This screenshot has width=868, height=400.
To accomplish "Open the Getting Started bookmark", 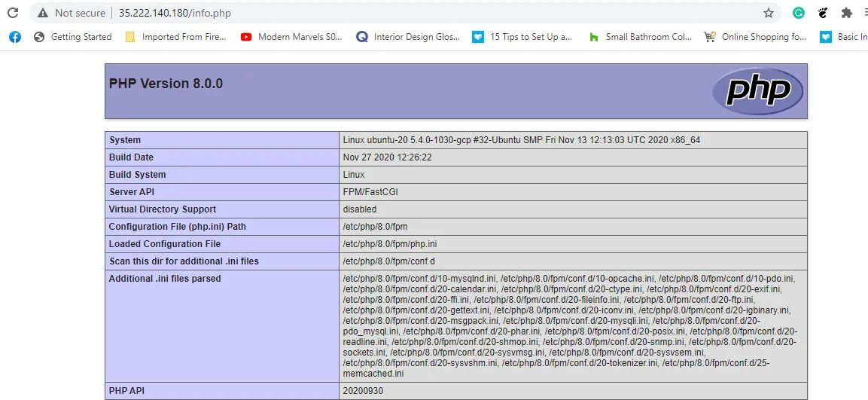I will (72, 37).
